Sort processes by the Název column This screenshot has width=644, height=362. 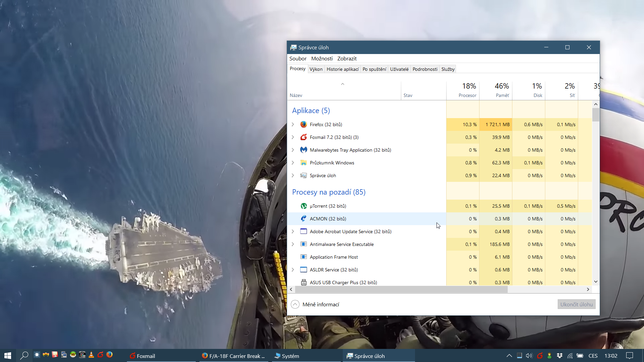click(x=344, y=90)
